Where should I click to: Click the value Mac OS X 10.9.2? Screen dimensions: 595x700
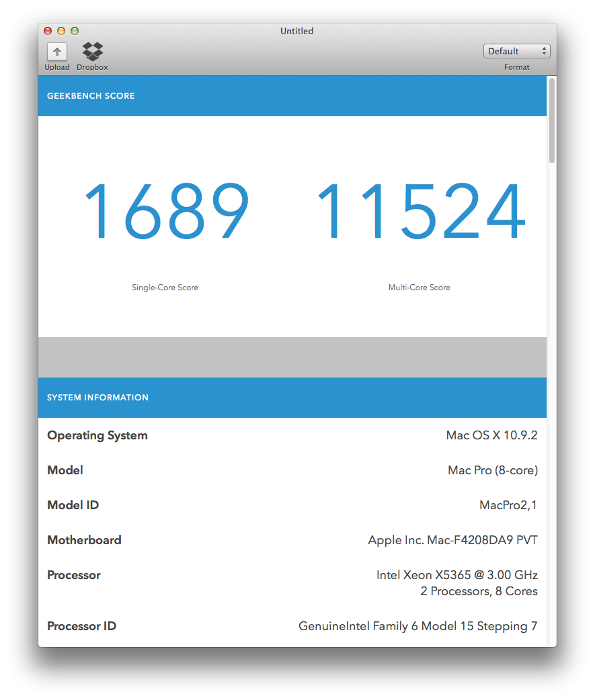492,435
